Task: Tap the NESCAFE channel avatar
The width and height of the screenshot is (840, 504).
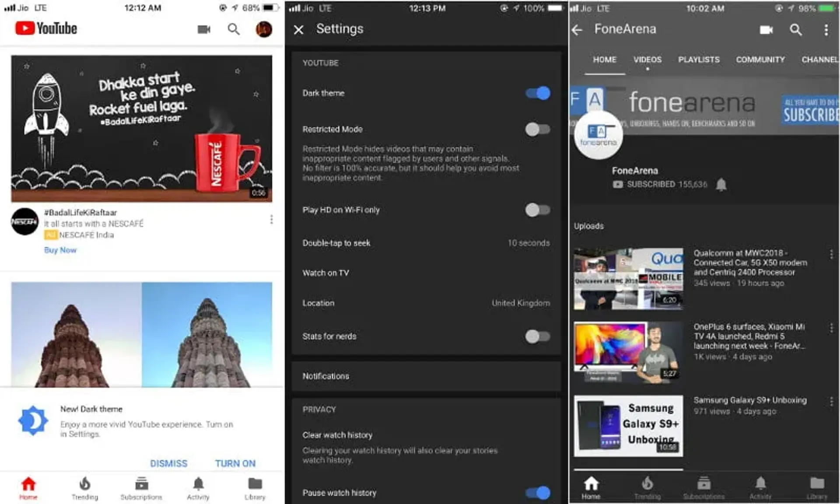Action: pyautogui.click(x=24, y=221)
